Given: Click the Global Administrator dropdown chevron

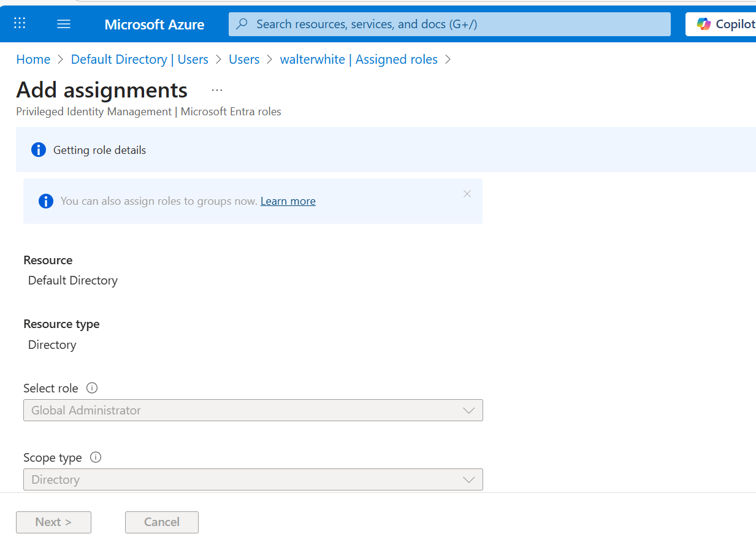Looking at the screenshot, I should click(469, 410).
